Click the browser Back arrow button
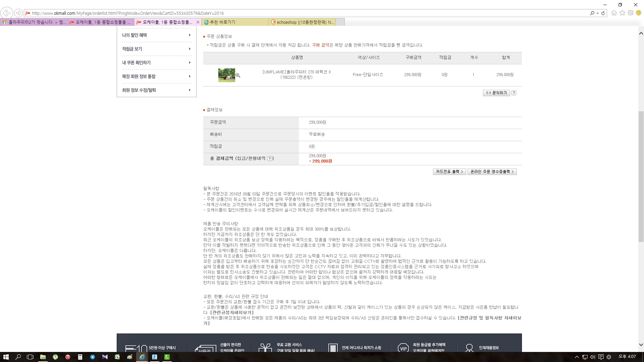The image size is (644, 362). point(7,13)
